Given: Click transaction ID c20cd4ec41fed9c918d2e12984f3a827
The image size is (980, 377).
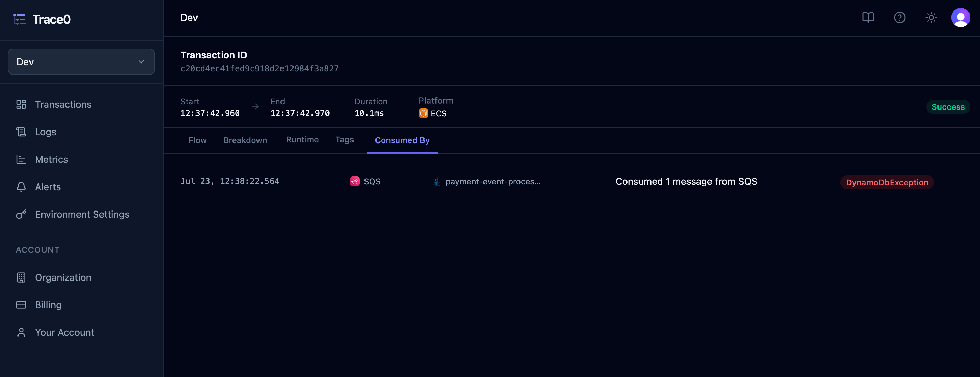Looking at the screenshot, I should tap(260, 69).
